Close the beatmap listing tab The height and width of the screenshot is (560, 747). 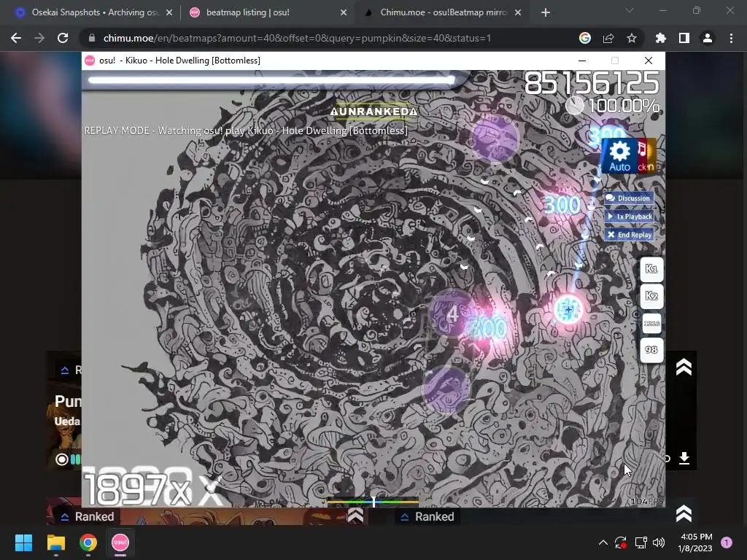click(344, 12)
